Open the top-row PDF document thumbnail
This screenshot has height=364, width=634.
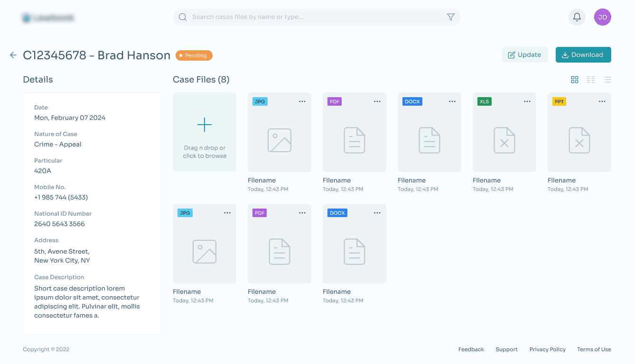tap(354, 132)
